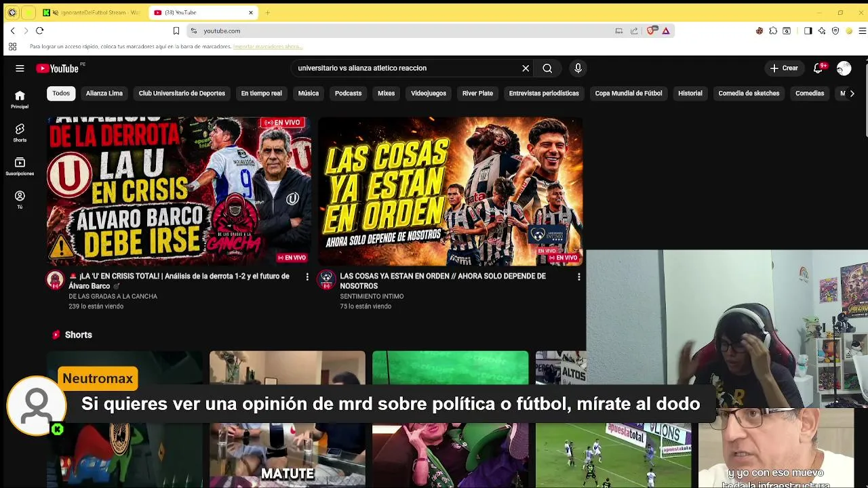
Task: Select Copa Mundial de Fútbol chip
Action: coord(629,94)
